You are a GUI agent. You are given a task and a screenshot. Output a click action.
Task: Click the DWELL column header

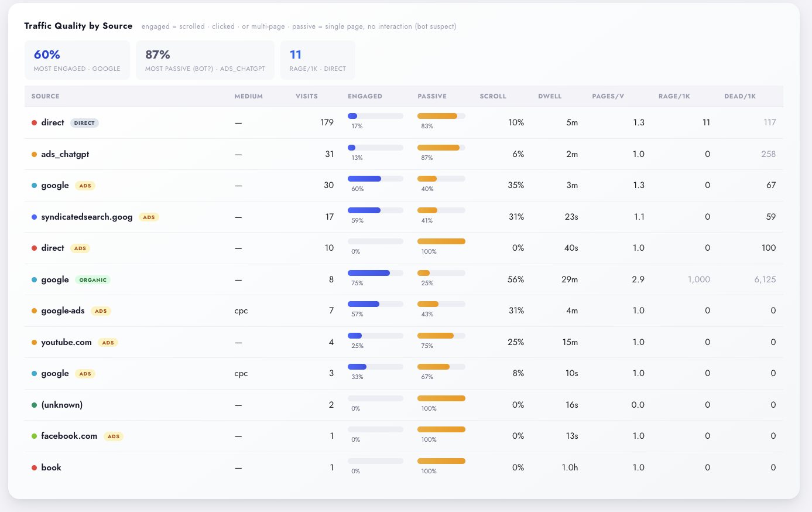click(550, 96)
